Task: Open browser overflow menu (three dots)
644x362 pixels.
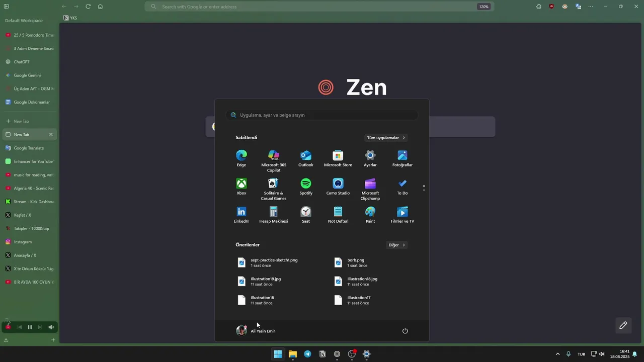Action: point(591,7)
